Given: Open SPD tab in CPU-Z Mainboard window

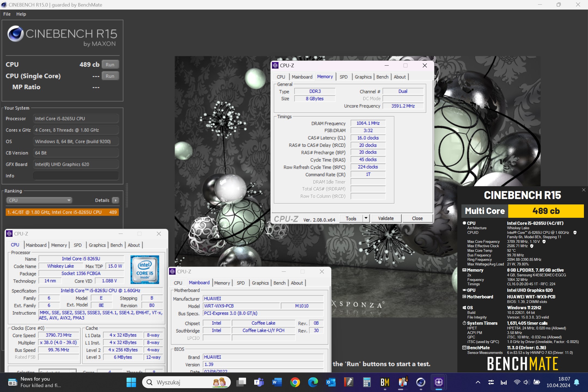Looking at the screenshot, I should [241, 283].
